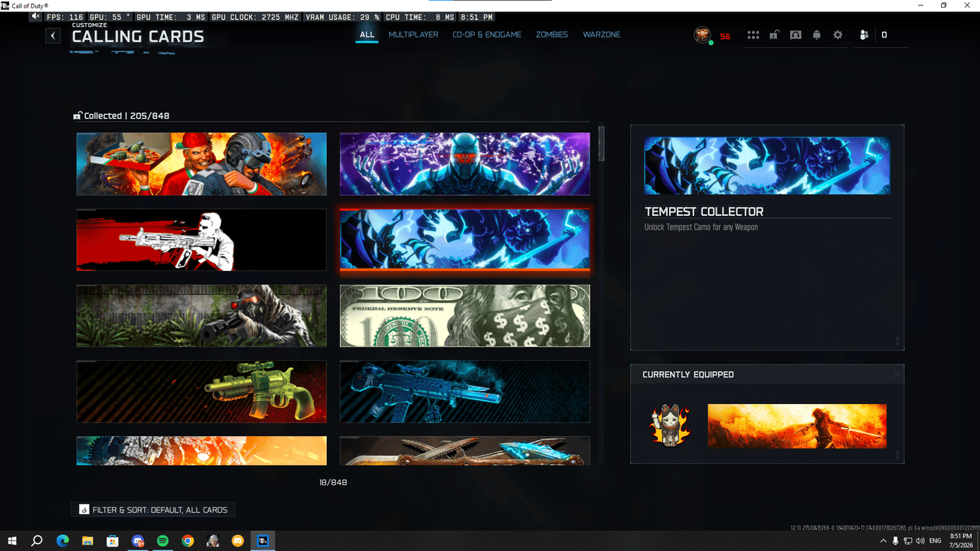Click the calling cards list scrollbar
980x551 pixels.
coord(602,144)
